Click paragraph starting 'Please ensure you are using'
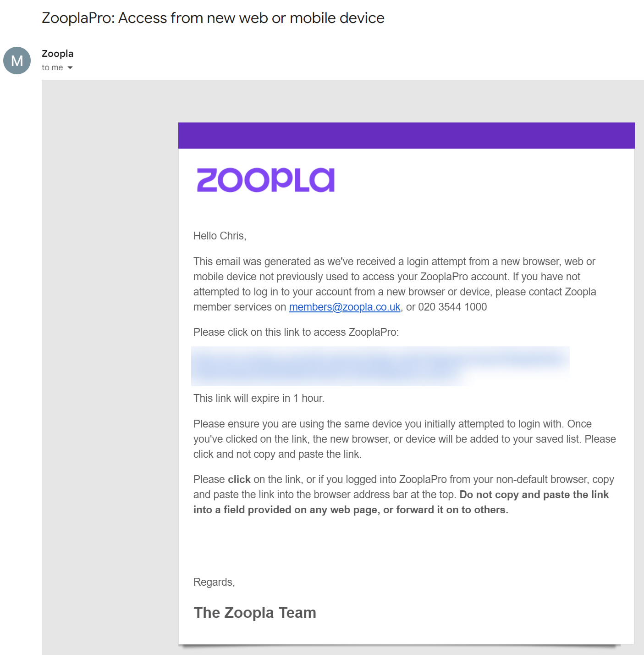The width and height of the screenshot is (644, 655). click(x=405, y=439)
